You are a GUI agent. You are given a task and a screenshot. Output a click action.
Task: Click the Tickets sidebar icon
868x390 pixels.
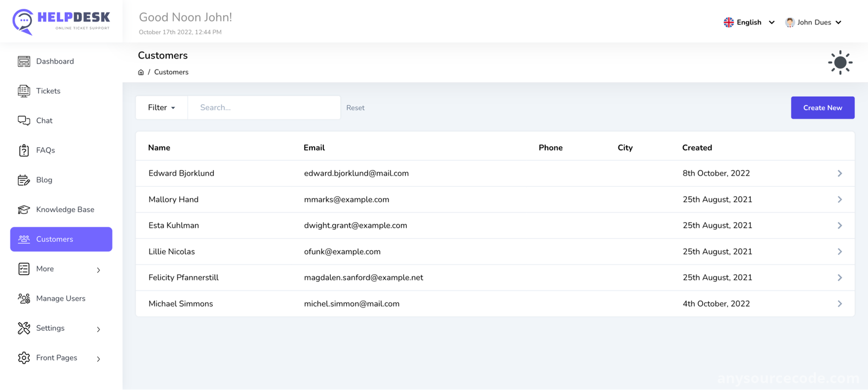point(24,91)
